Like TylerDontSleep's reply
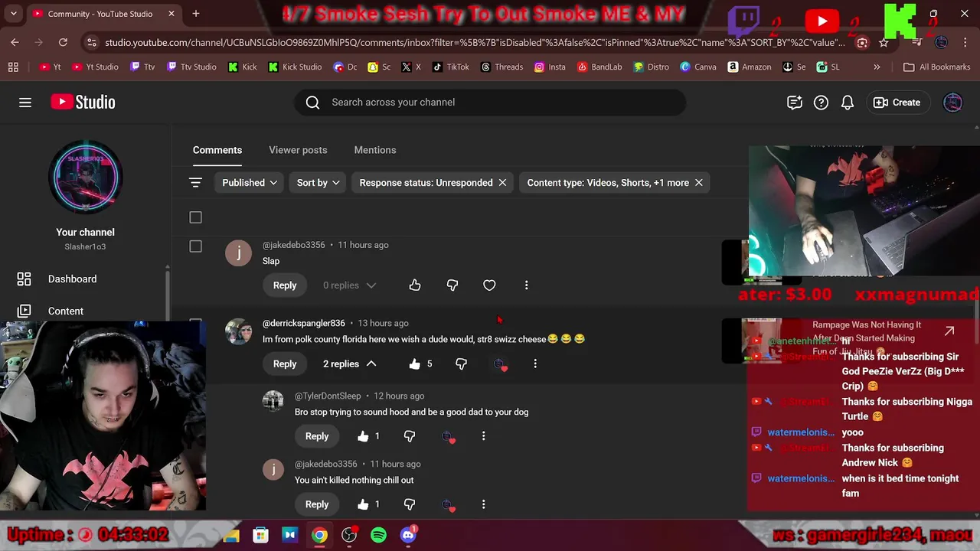 click(363, 436)
